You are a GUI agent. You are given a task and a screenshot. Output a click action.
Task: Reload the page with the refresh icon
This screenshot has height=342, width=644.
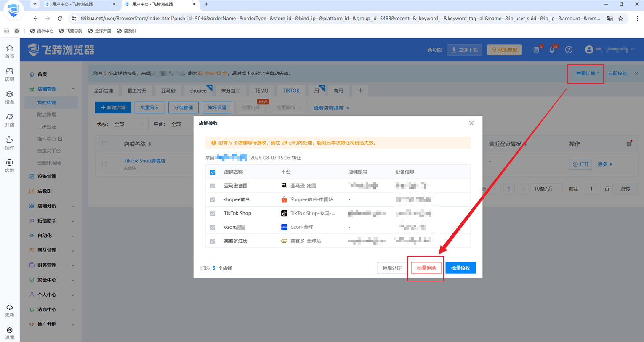(x=60, y=19)
